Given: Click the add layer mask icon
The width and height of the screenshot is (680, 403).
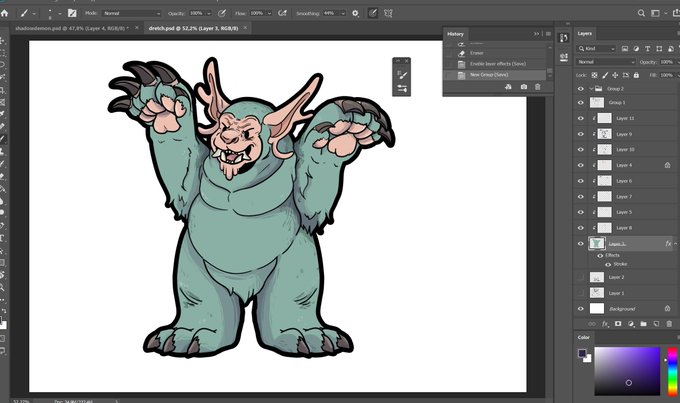Looking at the screenshot, I should click(x=617, y=324).
